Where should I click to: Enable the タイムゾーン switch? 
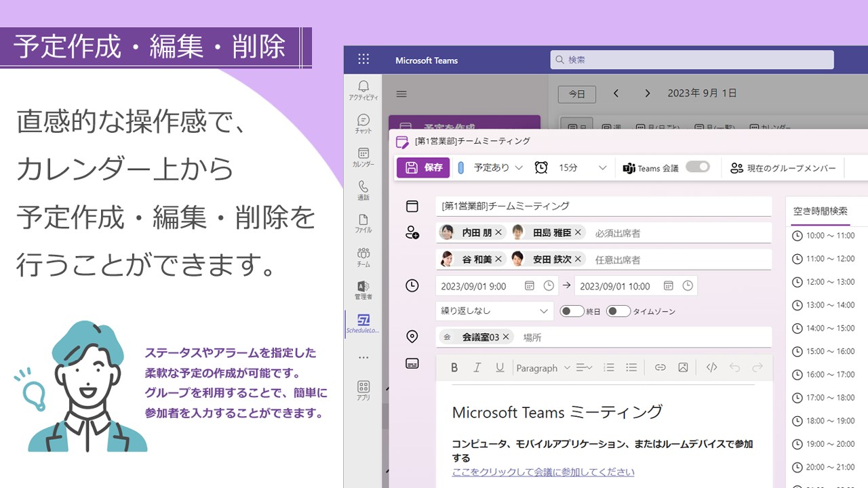point(618,311)
